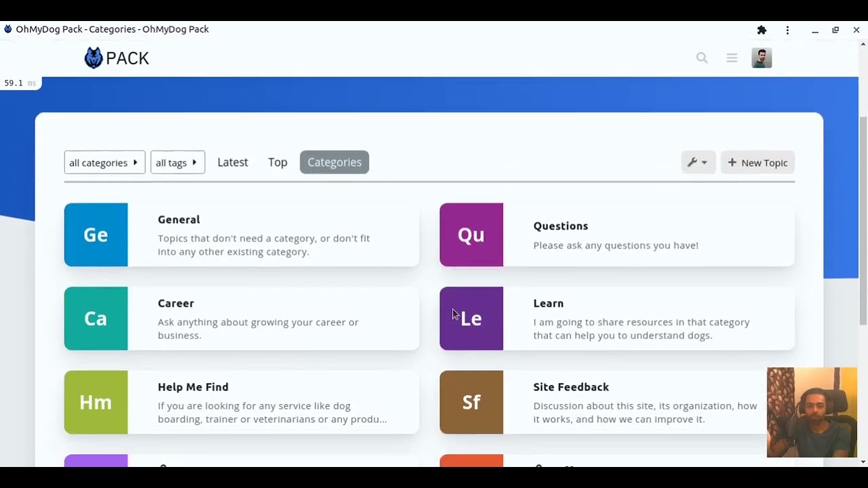Click the scrollbar up arrow
The width and height of the screenshot is (868, 488).
pos(863,45)
